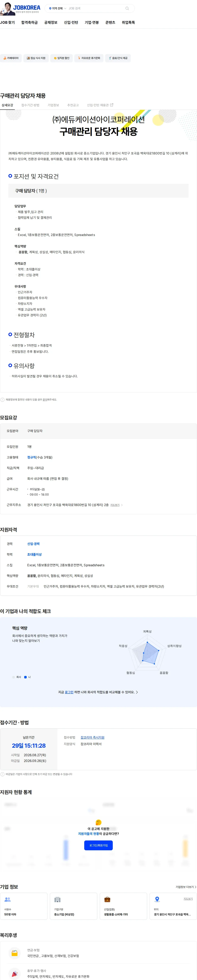
Task: Click the info icon beside 마감일 notice
Action: click(2, 774)
